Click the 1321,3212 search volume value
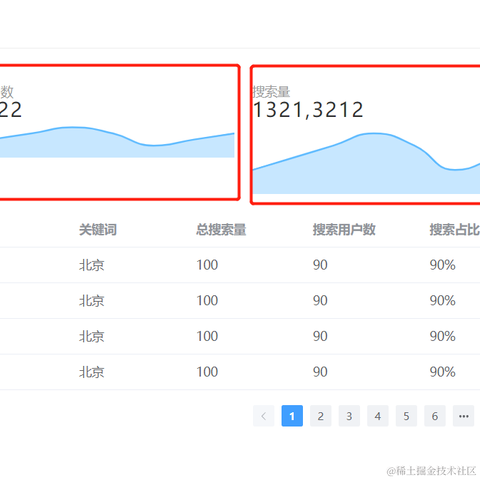 pos(308,110)
